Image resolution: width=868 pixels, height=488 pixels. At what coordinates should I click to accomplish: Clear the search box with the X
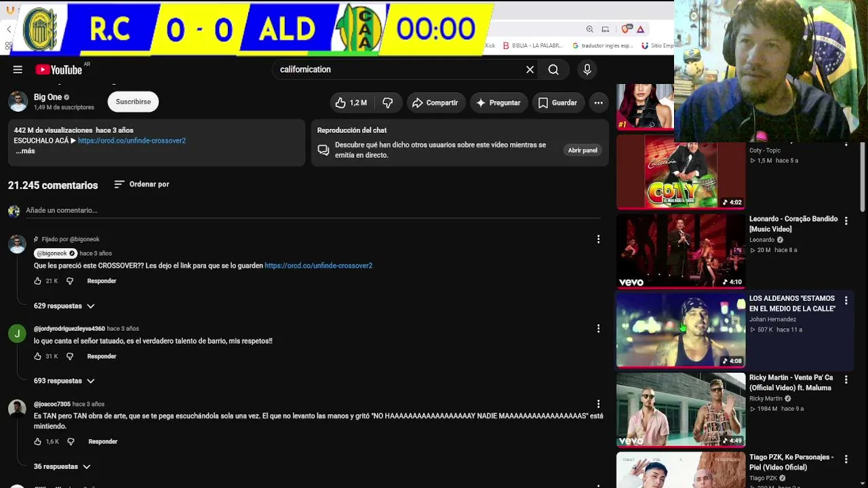(x=530, y=69)
